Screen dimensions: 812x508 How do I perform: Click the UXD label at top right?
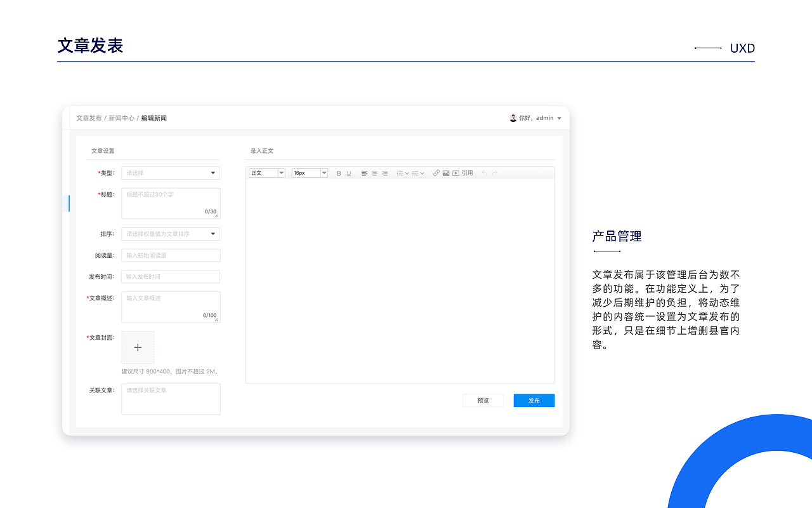(742, 48)
